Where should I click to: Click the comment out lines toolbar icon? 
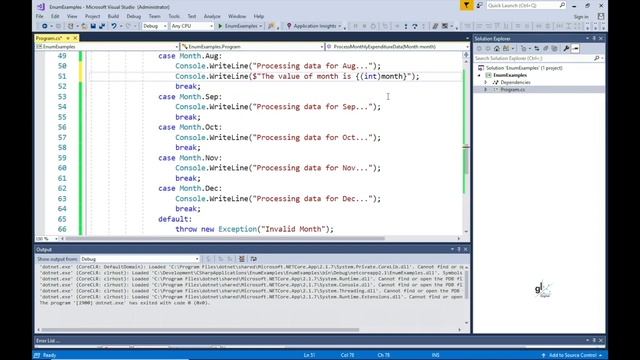coord(435,26)
